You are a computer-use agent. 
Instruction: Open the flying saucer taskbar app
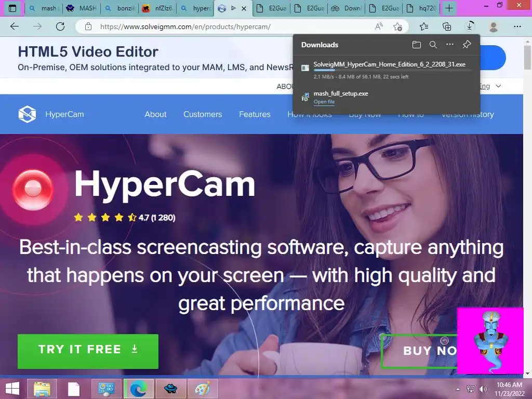pyautogui.click(x=170, y=389)
